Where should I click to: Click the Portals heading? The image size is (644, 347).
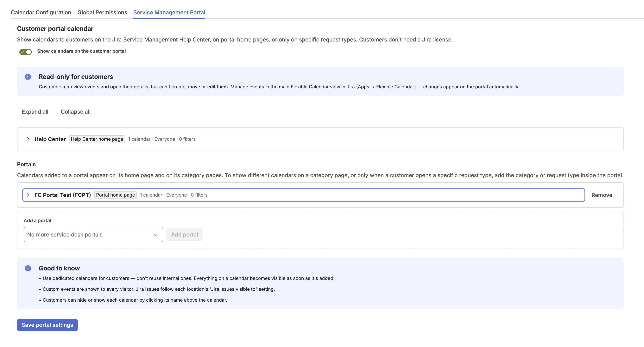pos(26,165)
